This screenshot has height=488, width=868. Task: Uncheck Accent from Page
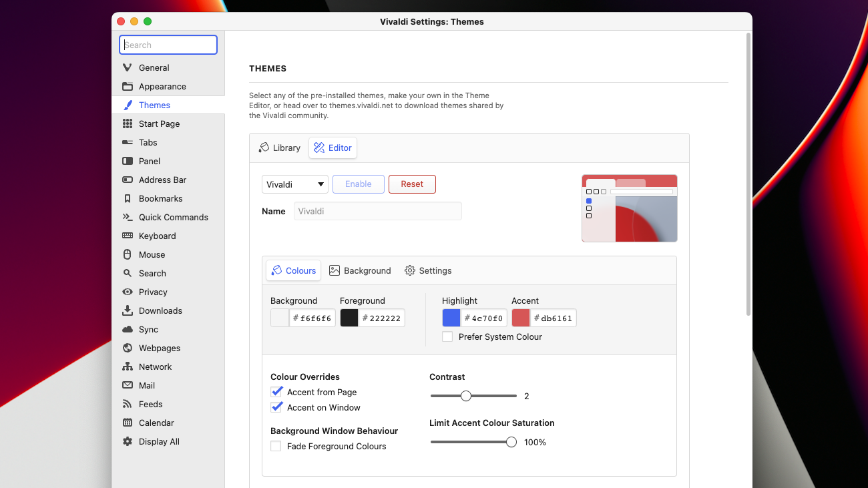pos(276,392)
